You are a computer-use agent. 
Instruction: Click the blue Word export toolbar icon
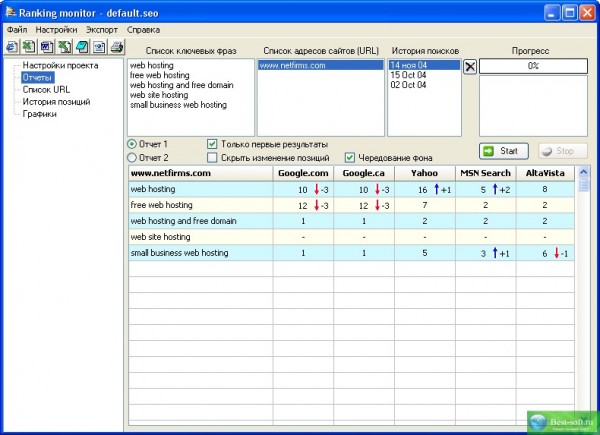(x=46, y=47)
